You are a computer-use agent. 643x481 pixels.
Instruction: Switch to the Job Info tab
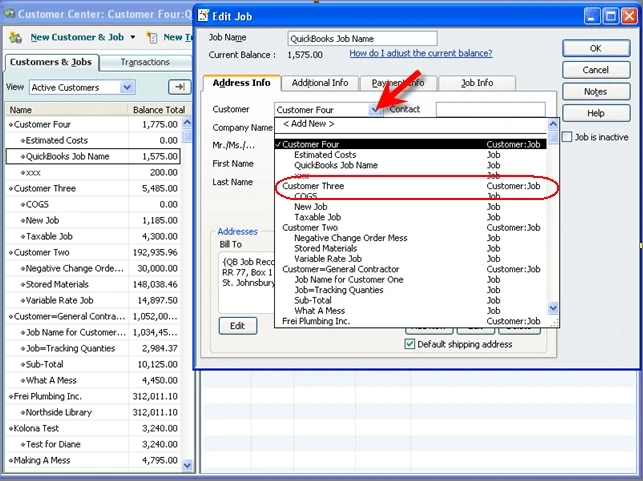[477, 83]
